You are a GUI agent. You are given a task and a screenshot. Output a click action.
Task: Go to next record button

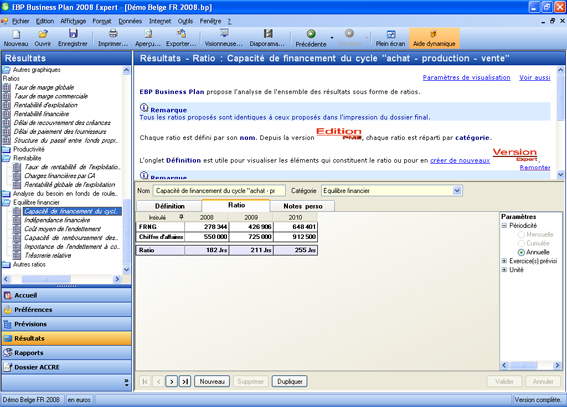click(172, 381)
